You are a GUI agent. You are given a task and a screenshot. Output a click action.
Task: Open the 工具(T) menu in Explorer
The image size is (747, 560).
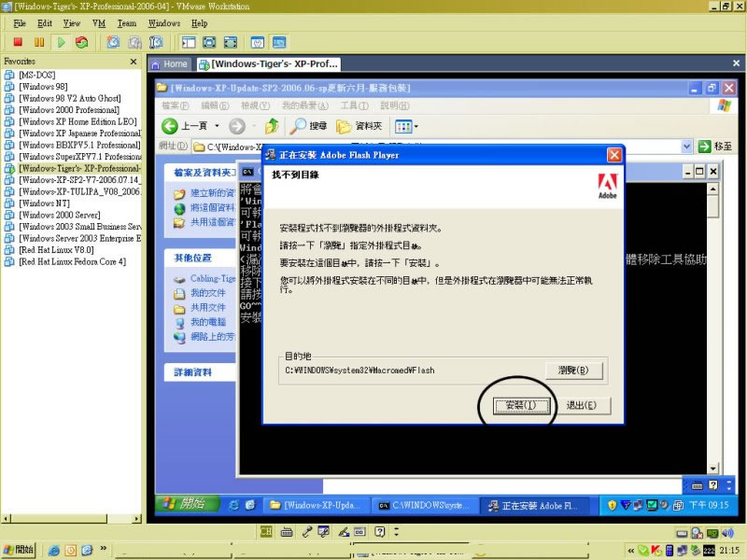click(x=355, y=105)
